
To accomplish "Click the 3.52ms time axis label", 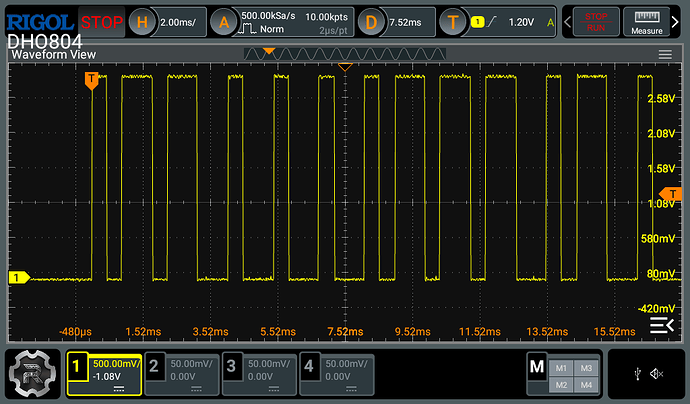I will pos(210,331).
